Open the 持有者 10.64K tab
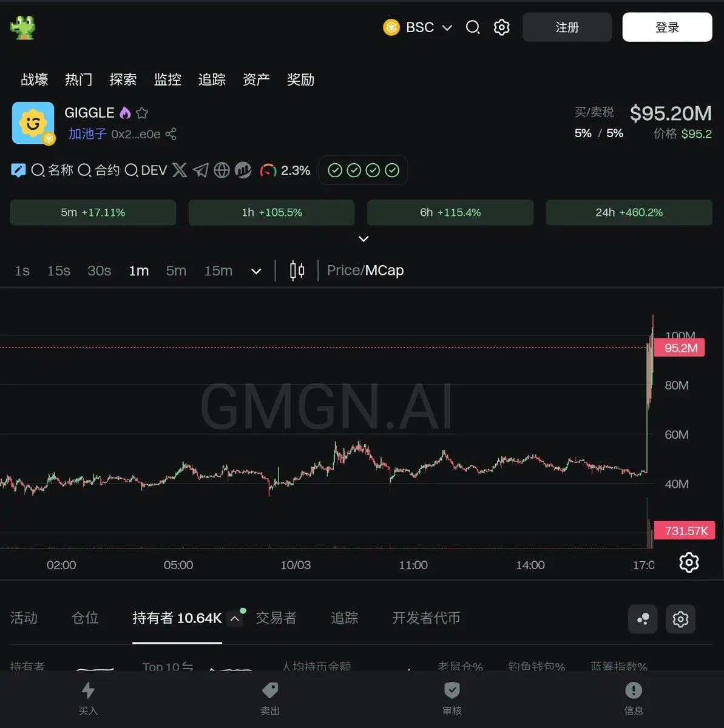Image resolution: width=724 pixels, height=728 pixels. coord(177,618)
